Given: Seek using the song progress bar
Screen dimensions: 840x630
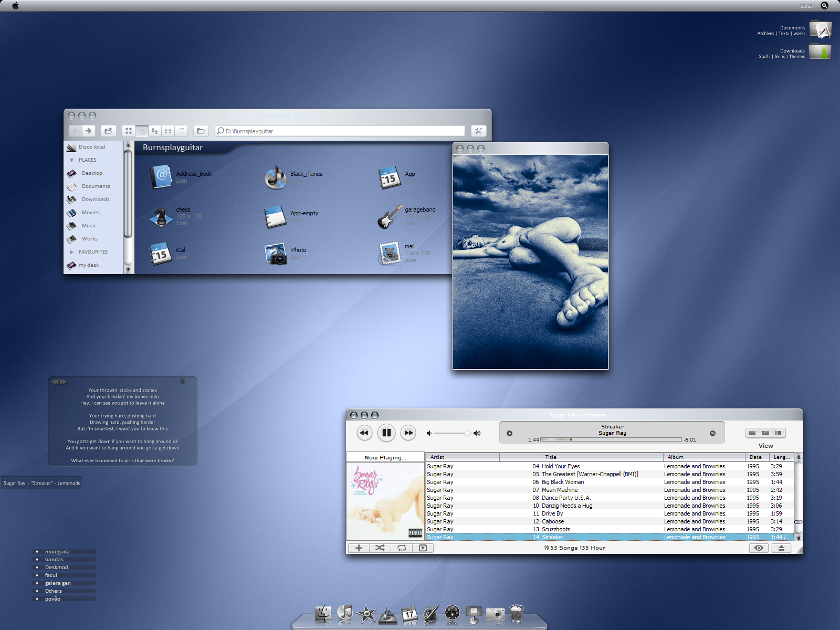Looking at the screenshot, I should (611, 439).
